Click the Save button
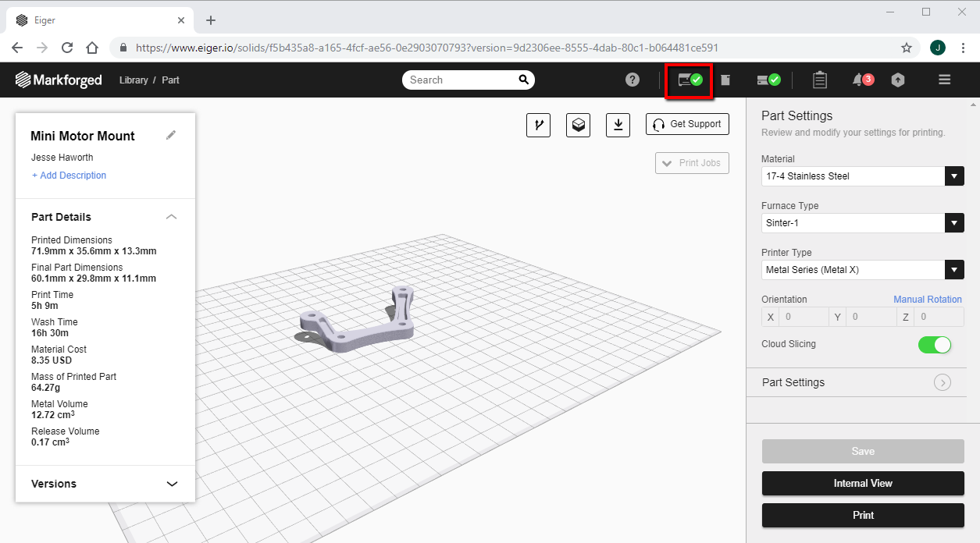980x543 pixels. pyautogui.click(x=863, y=451)
